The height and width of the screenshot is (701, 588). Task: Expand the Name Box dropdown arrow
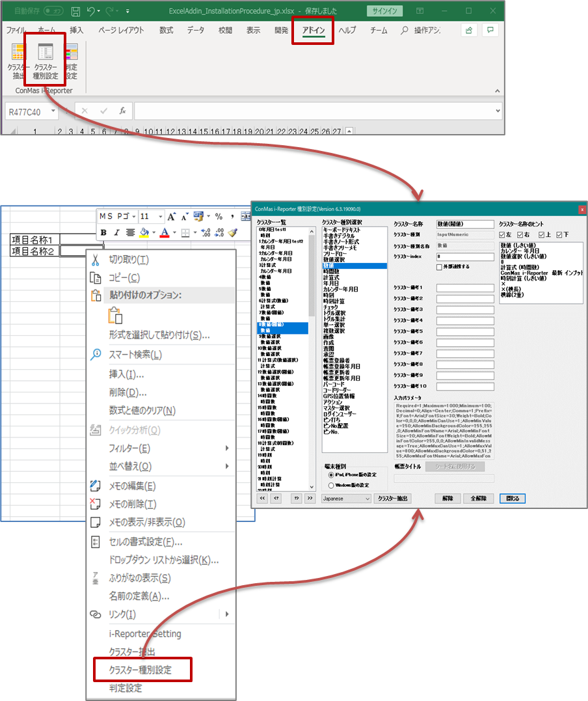(53, 112)
